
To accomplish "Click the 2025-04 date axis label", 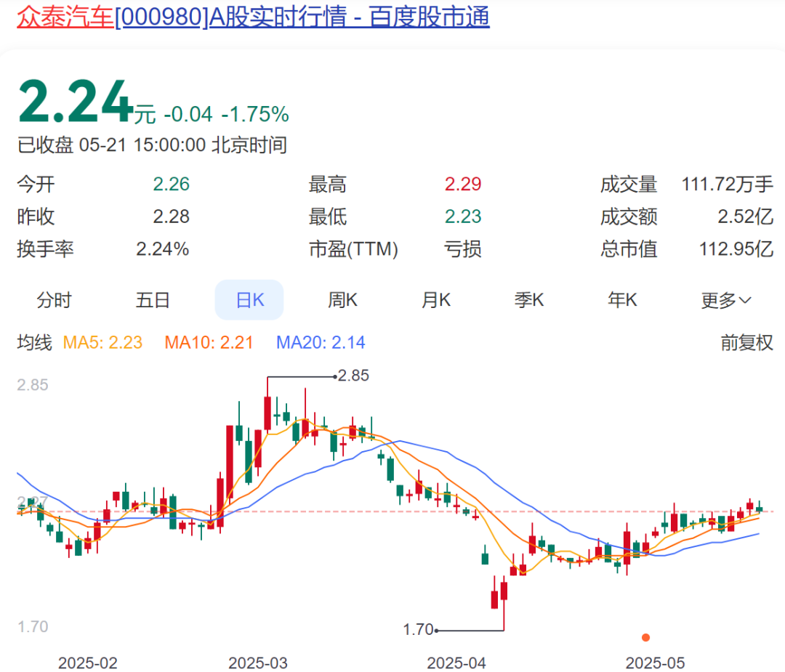I will point(456,663).
